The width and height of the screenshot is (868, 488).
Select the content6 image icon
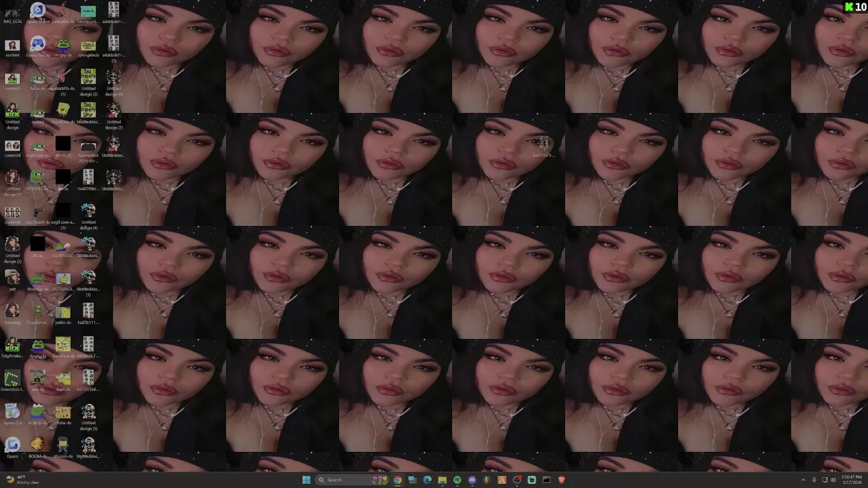pyautogui.click(x=12, y=214)
